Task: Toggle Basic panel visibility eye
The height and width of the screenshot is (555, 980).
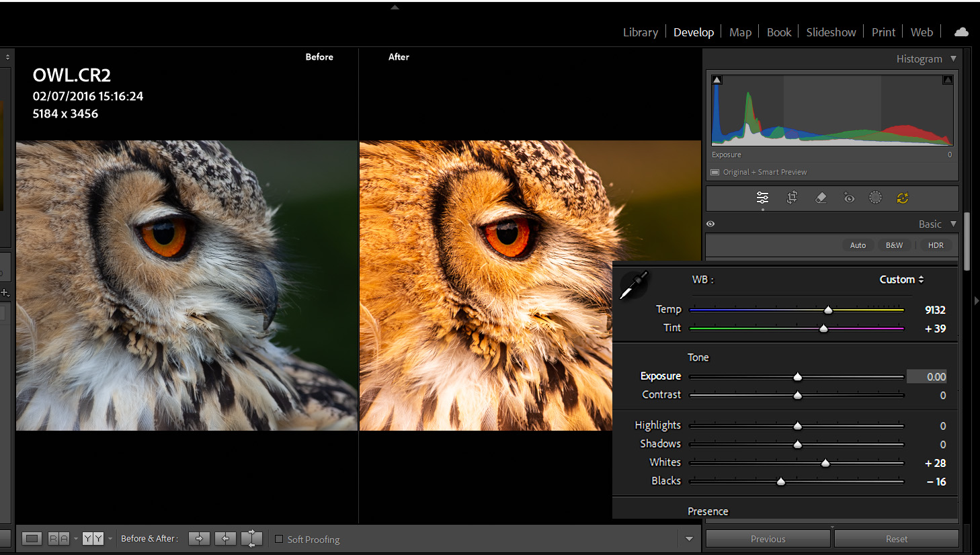Action: (x=710, y=224)
